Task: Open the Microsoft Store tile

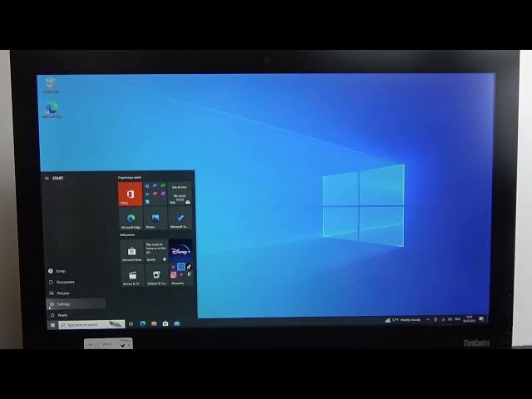Action: click(x=131, y=251)
